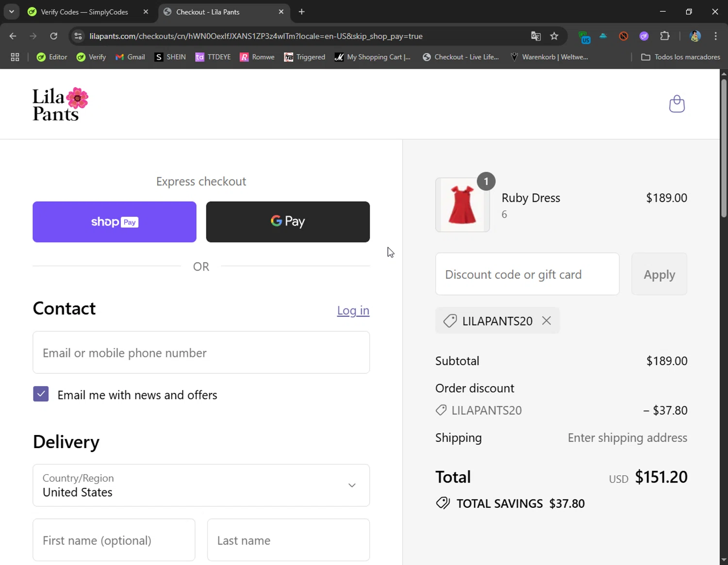The image size is (728, 565).
Task: Click the teal hat extension icon
Action: pos(603,36)
